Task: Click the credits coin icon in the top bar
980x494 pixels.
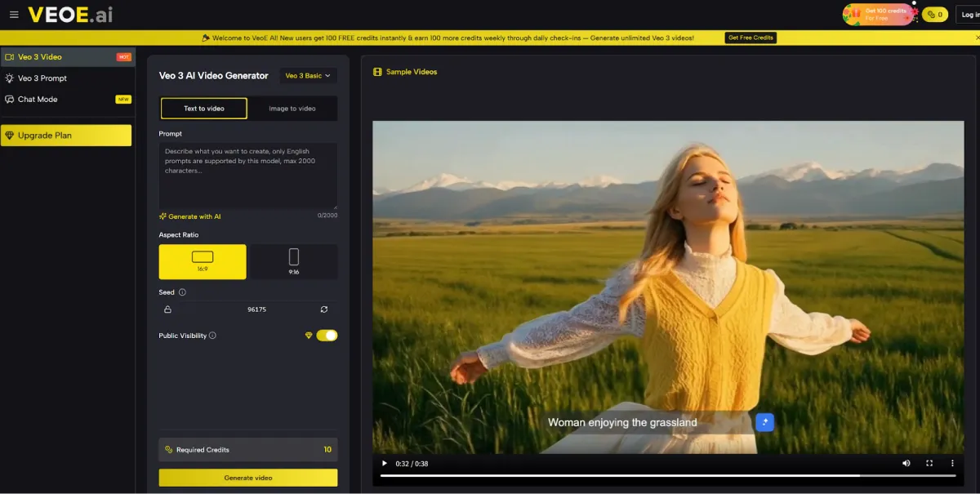Action: click(x=931, y=14)
